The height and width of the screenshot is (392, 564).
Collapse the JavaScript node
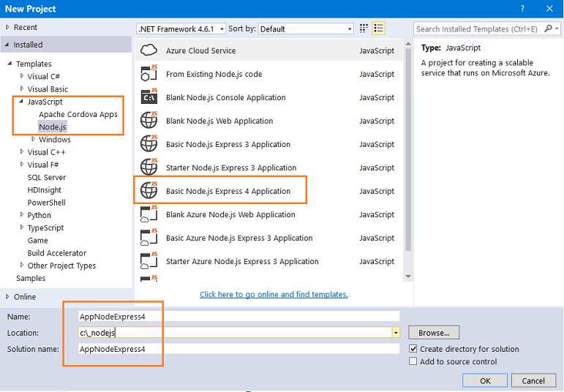tap(21, 102)
